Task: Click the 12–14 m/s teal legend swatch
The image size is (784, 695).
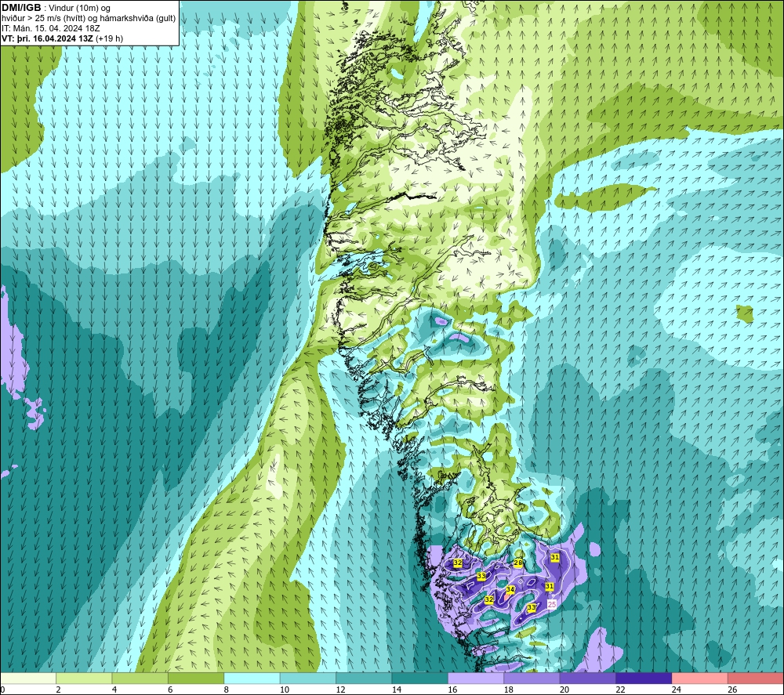Action: (364, 679)
